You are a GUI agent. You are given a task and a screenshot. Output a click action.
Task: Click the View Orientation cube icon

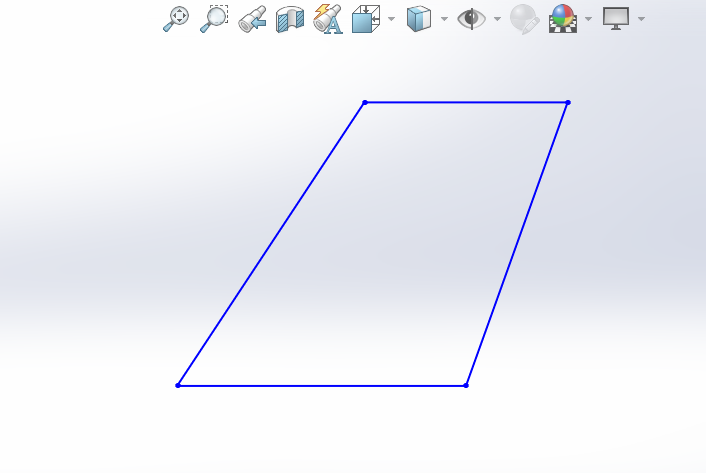pos(366,19)
